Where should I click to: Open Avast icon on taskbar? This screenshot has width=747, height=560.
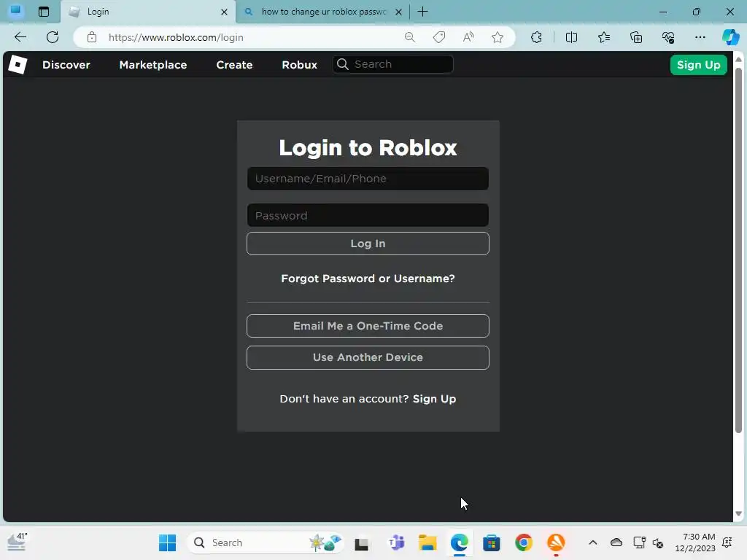coord(555,542)
